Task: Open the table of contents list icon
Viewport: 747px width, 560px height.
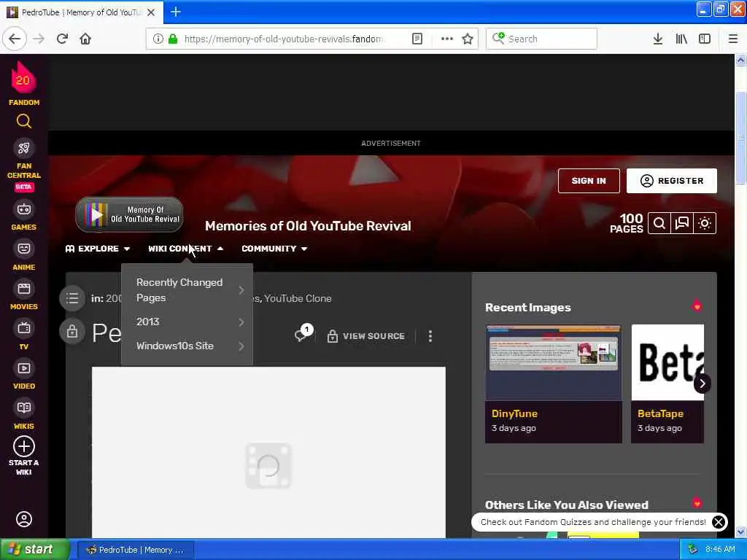Action: 72,298
